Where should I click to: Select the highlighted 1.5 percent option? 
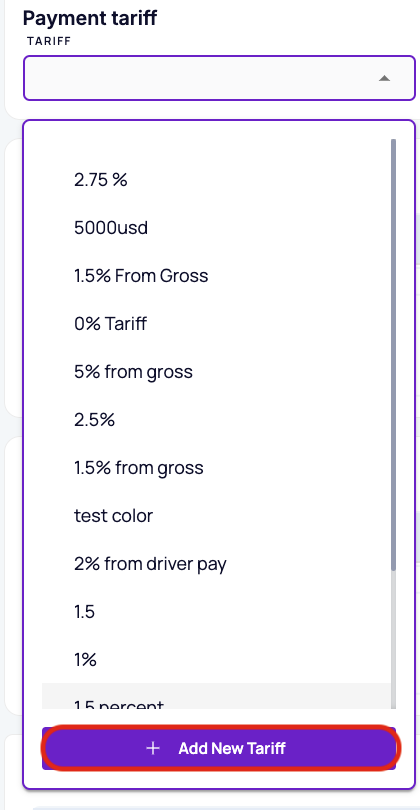click(x=216, y=696)
